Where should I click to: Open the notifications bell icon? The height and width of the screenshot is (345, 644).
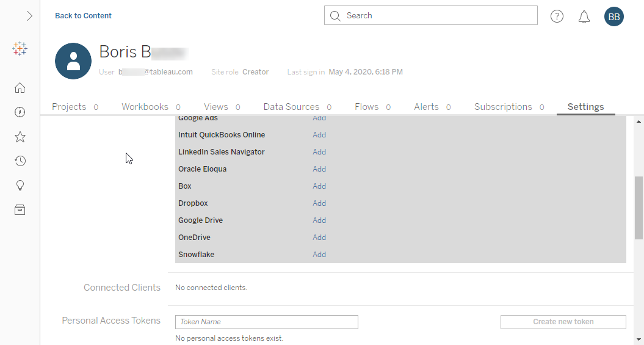584,16
